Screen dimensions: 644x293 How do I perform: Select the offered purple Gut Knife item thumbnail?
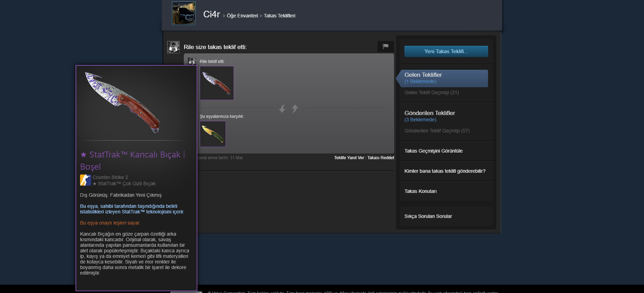click(217, 83)
